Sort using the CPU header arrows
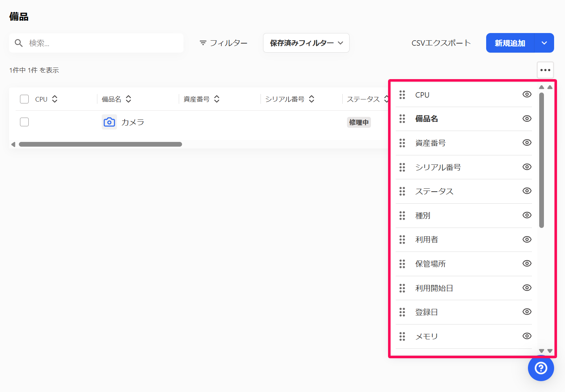 pyautogui.click(x=55, y=99)
